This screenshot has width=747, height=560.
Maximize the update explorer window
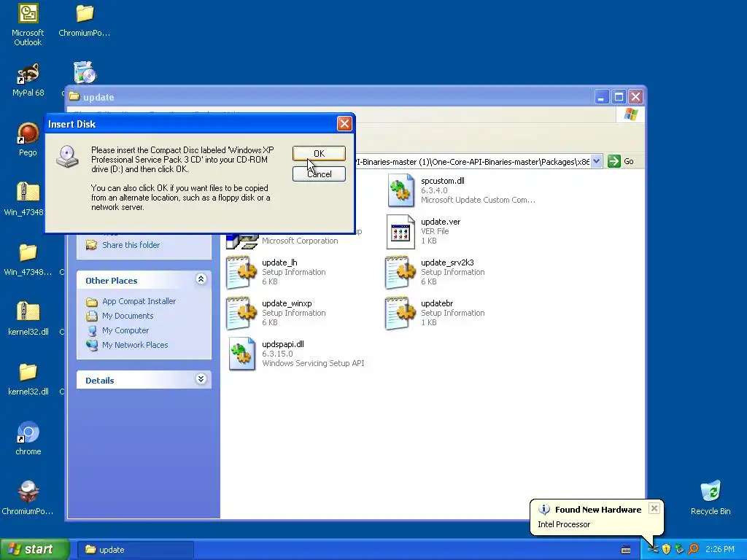click(619, 97)
